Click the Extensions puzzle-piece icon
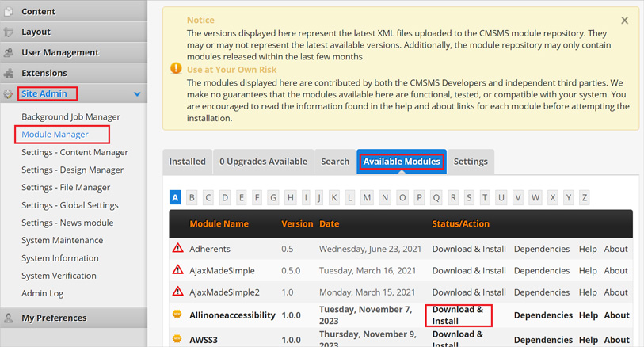Viewport: 644px width, 347px height. [x=8, y=73]
